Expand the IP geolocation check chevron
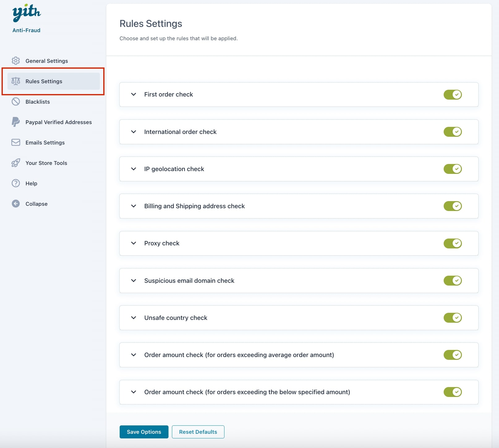 134,169
